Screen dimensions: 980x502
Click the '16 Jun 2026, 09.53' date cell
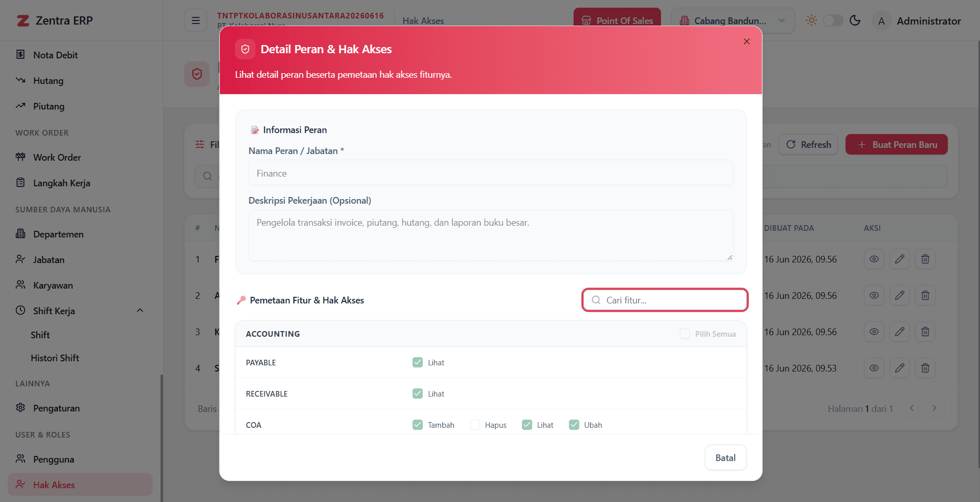click(x=801, y=368)
